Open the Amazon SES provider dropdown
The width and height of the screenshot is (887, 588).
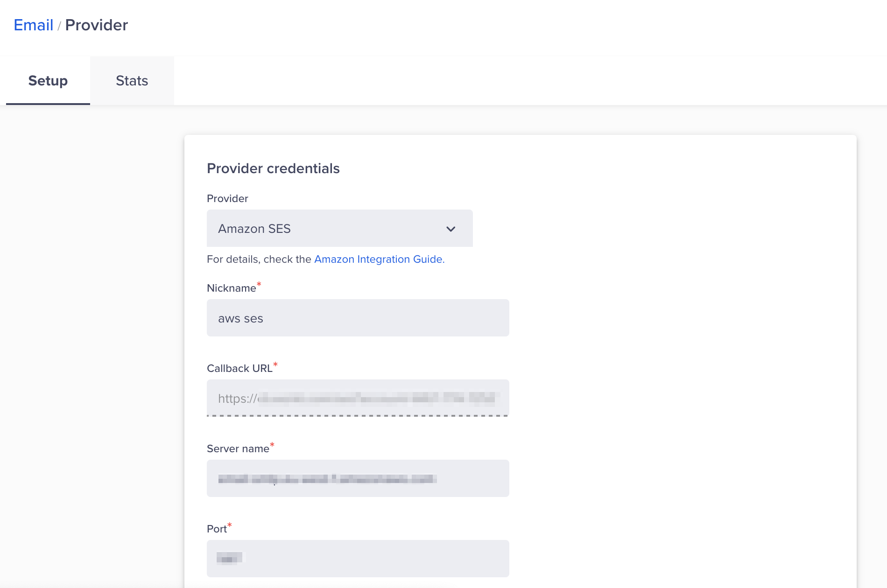[339, 228]
